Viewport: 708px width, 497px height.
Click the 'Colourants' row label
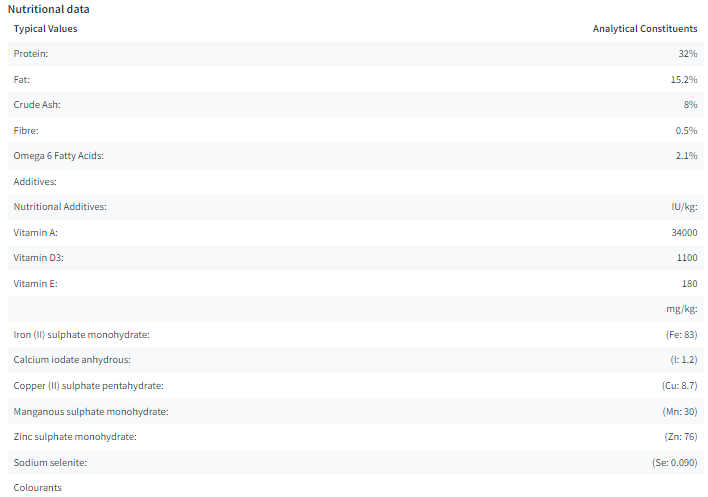[37, 488]
